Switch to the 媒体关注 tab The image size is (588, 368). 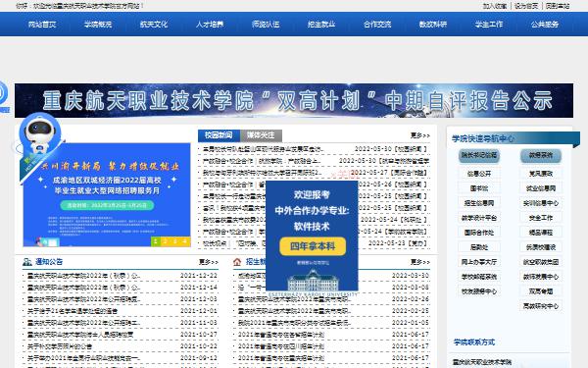coord(261,135)
